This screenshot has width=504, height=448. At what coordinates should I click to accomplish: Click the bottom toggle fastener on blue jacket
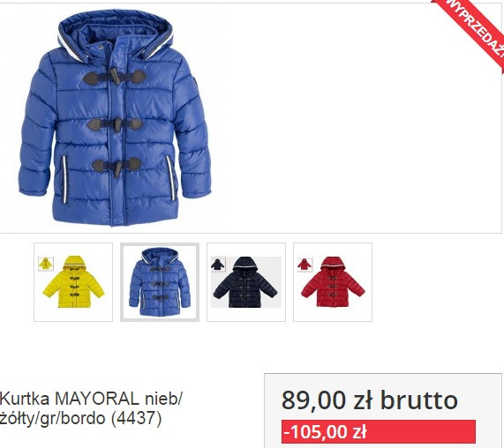point(116,166)
